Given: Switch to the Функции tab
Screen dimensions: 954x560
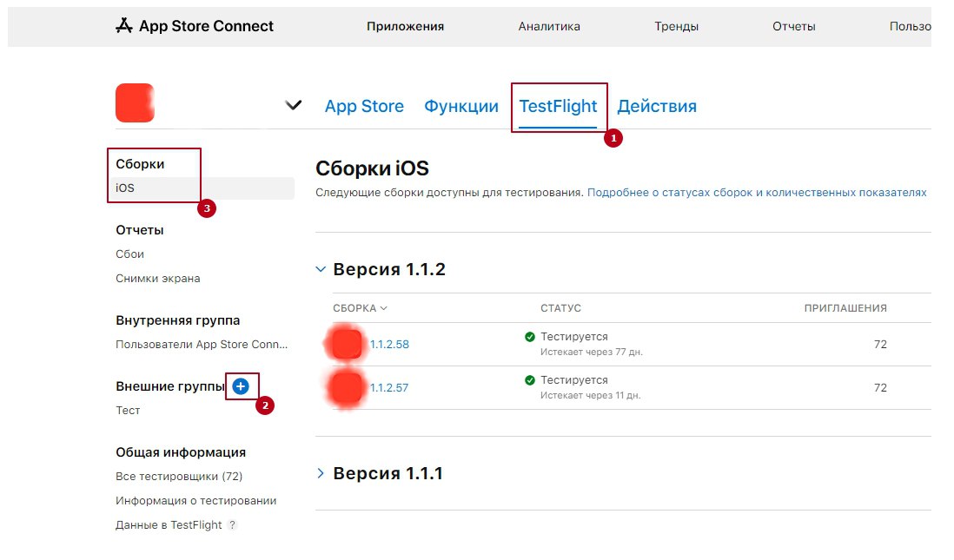Looking at the screenshot, I should pyautogui.click(x=461, y=106).
